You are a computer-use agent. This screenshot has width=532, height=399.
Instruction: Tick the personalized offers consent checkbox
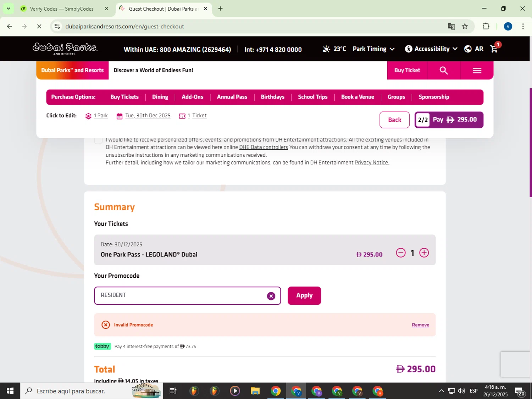click(98, 140)
